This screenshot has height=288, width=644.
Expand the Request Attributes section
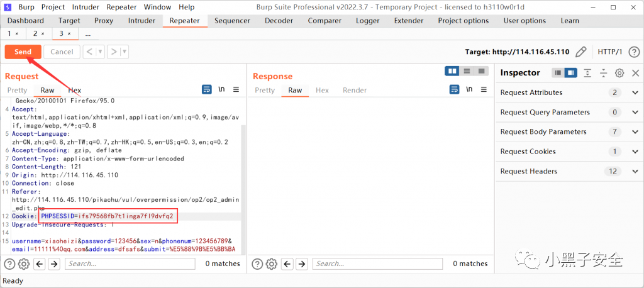[x=635, y=92]
